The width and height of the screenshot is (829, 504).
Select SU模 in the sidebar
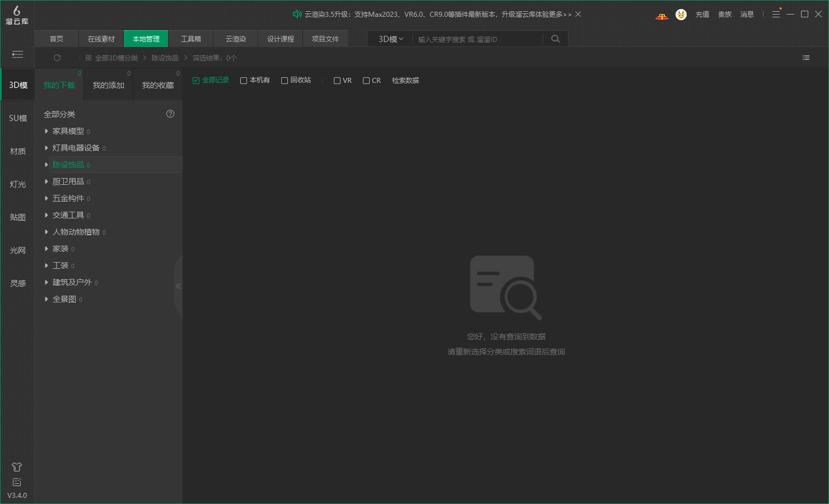[18, 118]
